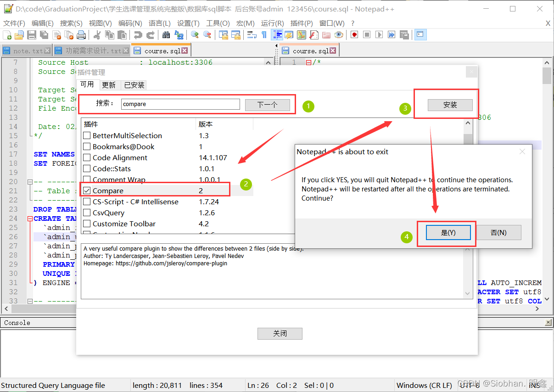Open the 文件(F) menu

[14, 23]
